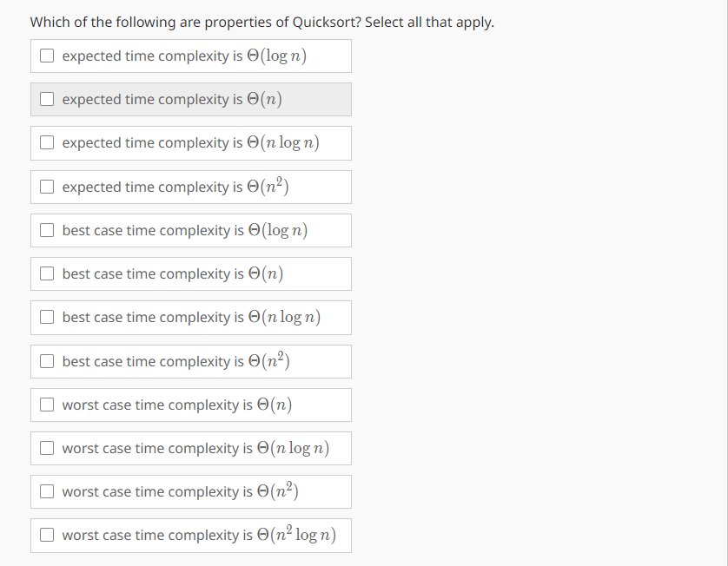Check best case time complexity is Θ(n log n)
The width and height of the screenshot is (728, 566).
tap(47, 317)
